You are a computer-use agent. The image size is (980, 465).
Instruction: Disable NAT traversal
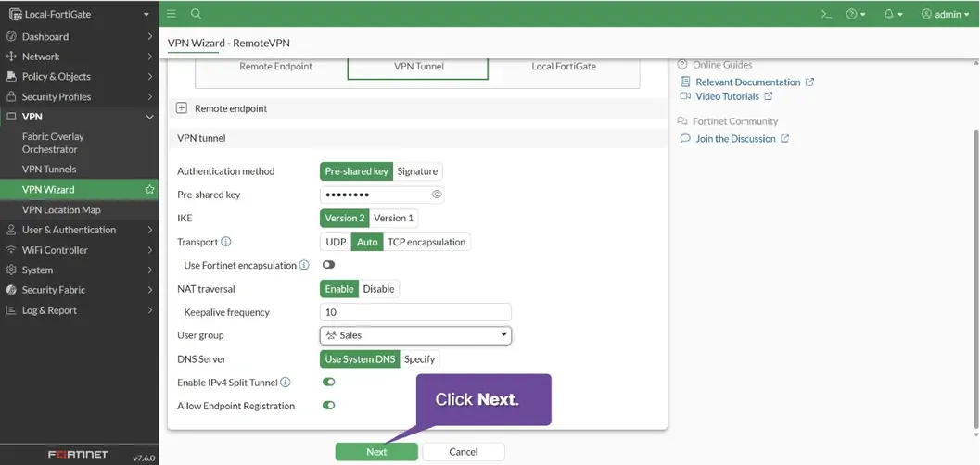(379, 288)
